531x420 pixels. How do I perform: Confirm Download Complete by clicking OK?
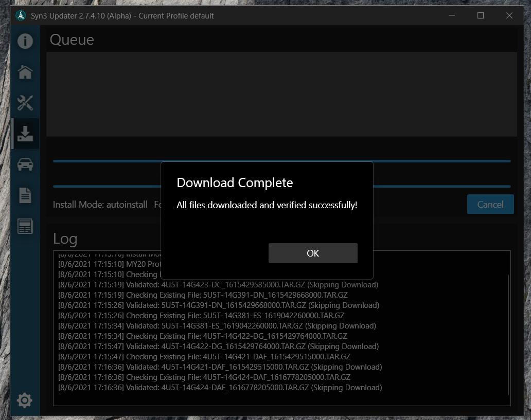pyautogui.click(x=313, y=253)
